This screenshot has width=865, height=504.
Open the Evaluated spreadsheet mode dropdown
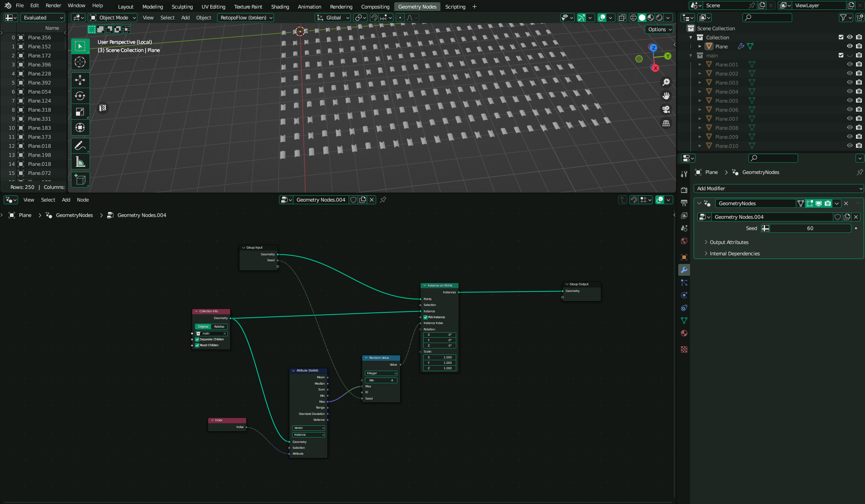click(x=43, y=18)
